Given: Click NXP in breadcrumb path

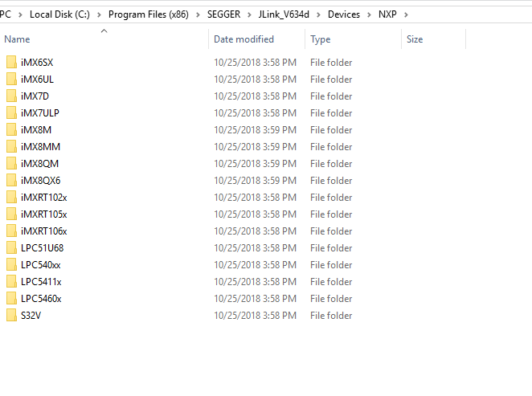Looking at the screenshot, I should tap(387, 14).
